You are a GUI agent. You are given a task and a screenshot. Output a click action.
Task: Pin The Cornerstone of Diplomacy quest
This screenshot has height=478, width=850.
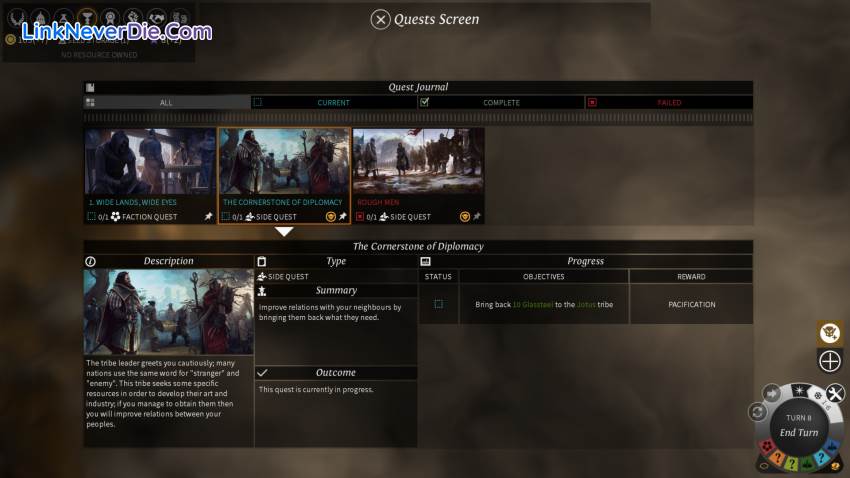pos(343,216)
